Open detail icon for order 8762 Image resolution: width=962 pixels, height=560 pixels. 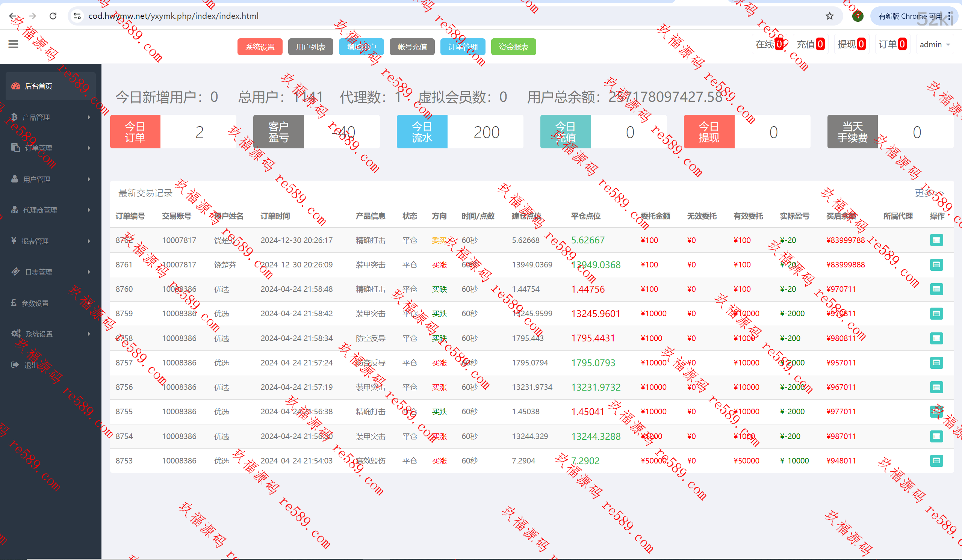coord(936,240)
